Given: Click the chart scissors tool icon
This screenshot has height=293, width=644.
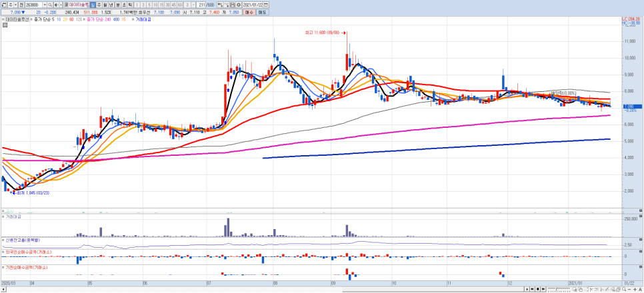Looking at the screenshot, I should point(226,5).
